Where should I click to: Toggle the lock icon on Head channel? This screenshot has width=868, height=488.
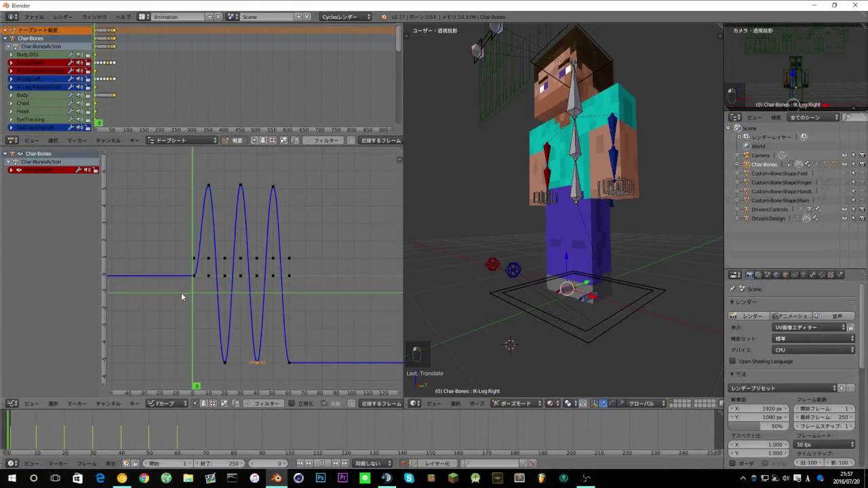coord(88,111)
